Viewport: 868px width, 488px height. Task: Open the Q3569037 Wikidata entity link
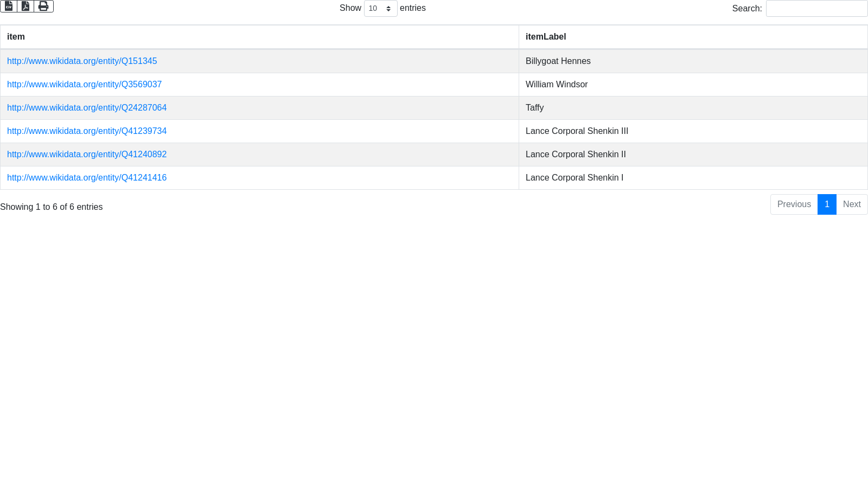pos(84,85)
